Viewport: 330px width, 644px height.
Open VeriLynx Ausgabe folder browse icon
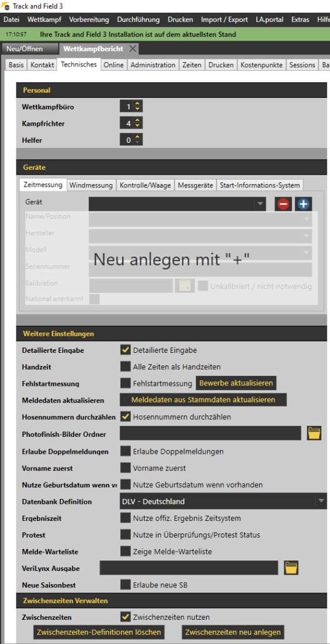coord(291,567)
